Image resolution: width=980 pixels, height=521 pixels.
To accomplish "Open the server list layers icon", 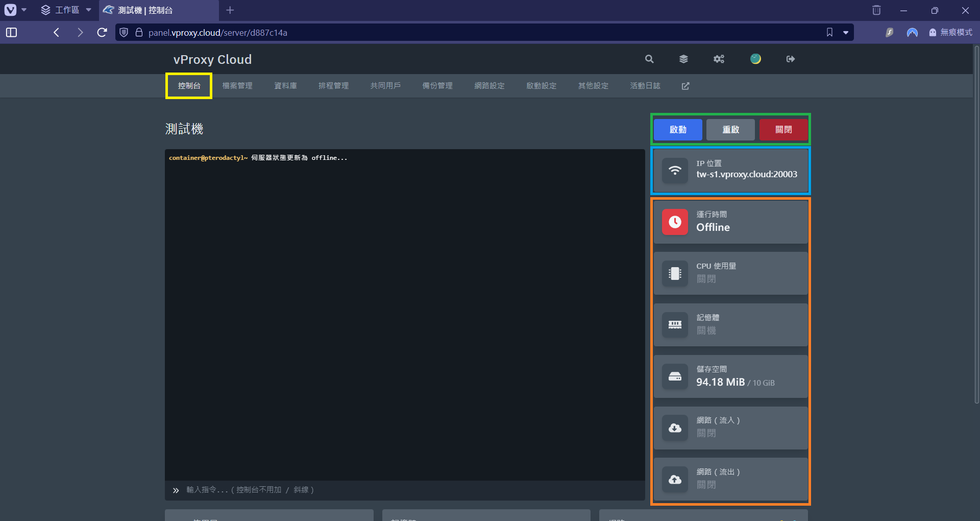I will pyautogui.click(x=683, y=59).
